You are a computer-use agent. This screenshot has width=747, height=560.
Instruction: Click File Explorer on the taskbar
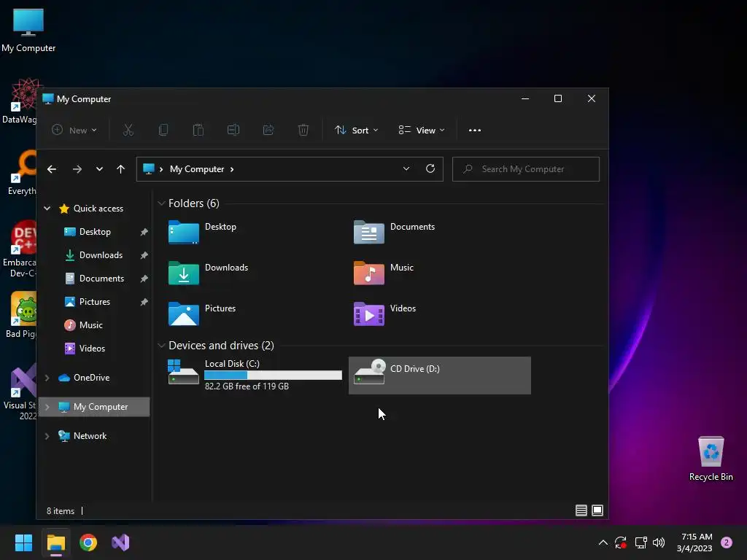pos(55,542)
